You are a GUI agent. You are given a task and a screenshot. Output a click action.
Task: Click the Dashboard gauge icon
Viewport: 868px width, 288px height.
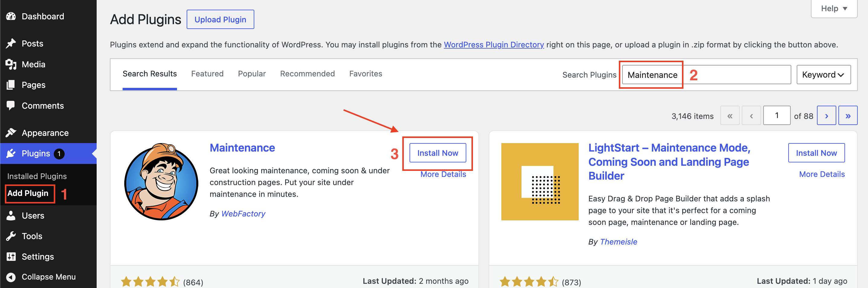(x=11, y=16)
